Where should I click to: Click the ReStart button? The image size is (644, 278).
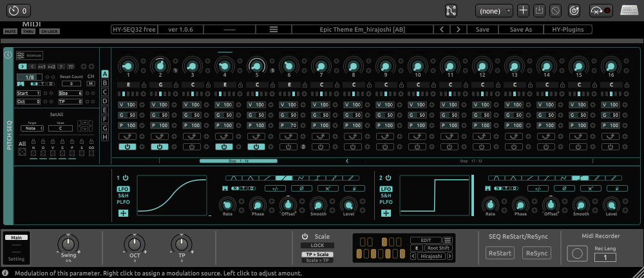[x=500, y=253]
